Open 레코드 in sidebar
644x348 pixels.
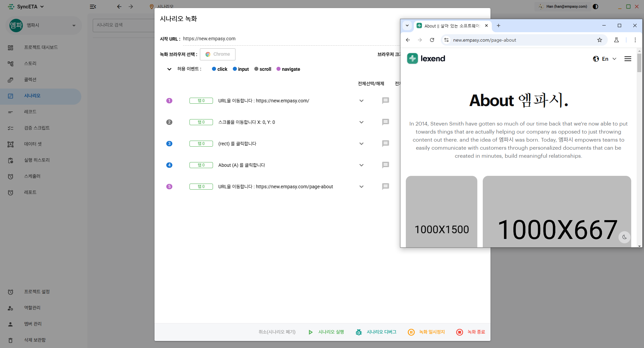click(41, 112)
